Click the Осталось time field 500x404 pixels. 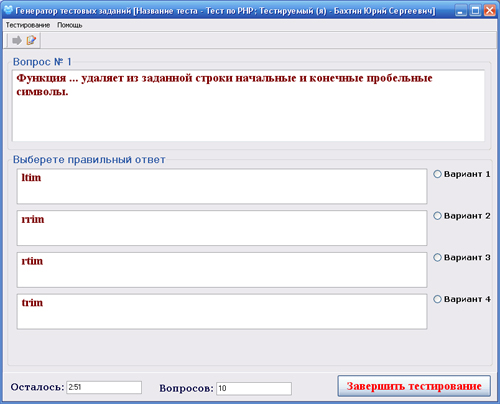[x=104, y=387]
